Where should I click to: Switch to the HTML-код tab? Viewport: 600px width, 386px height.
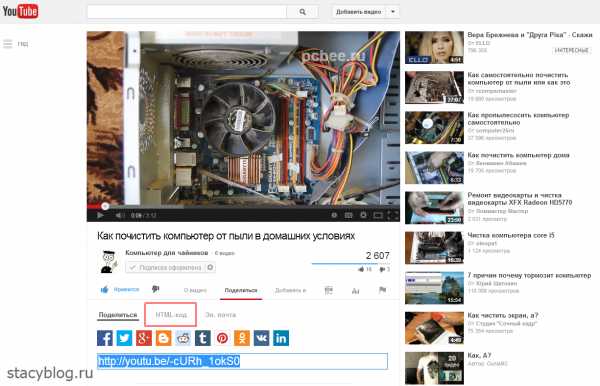click(171, 314)
